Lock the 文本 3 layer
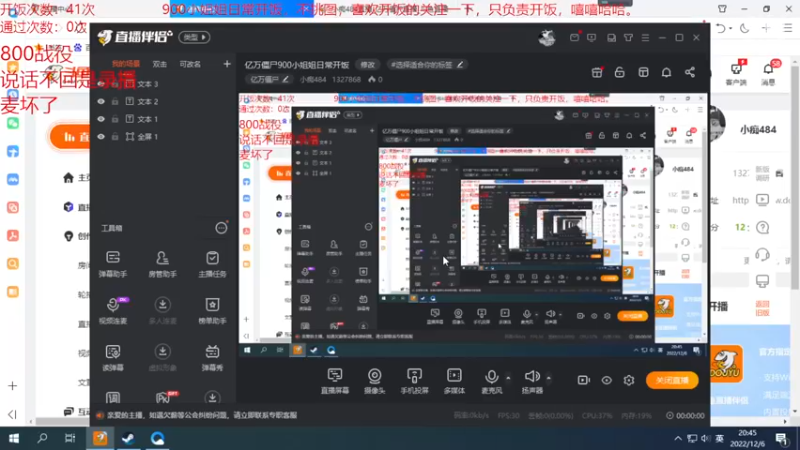 click(x=115, y=84)
